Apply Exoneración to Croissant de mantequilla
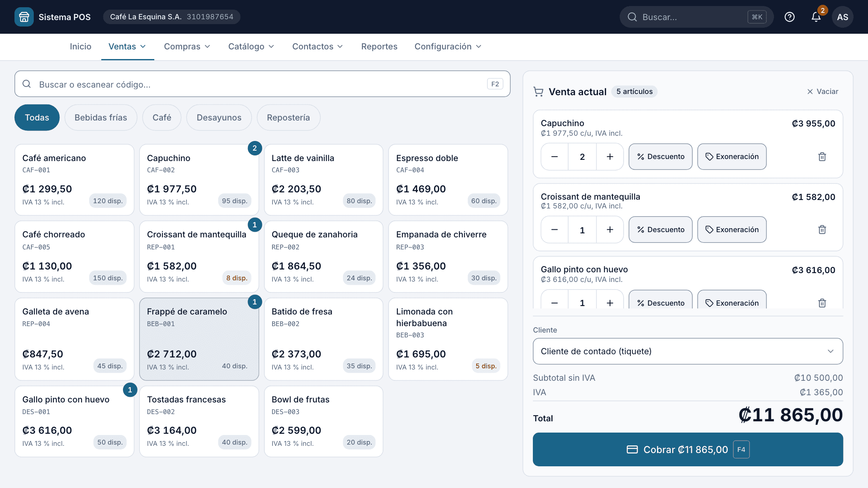 732,230
